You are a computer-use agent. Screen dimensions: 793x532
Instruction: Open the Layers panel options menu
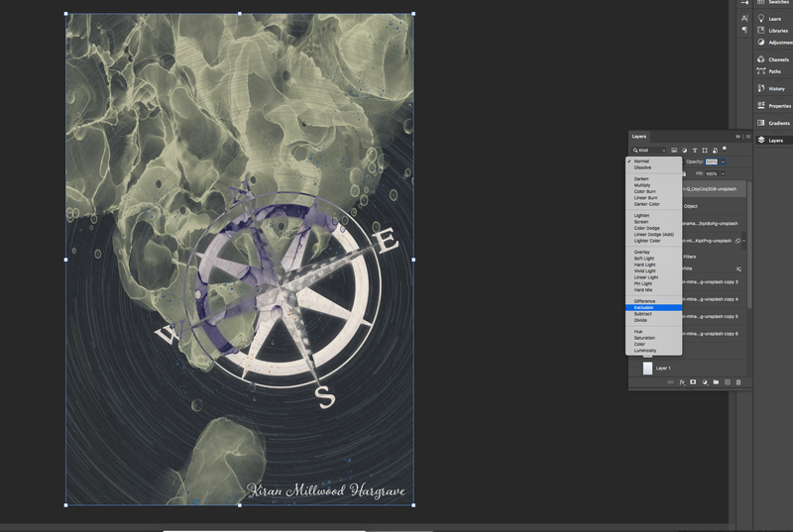tap(748, 137)
